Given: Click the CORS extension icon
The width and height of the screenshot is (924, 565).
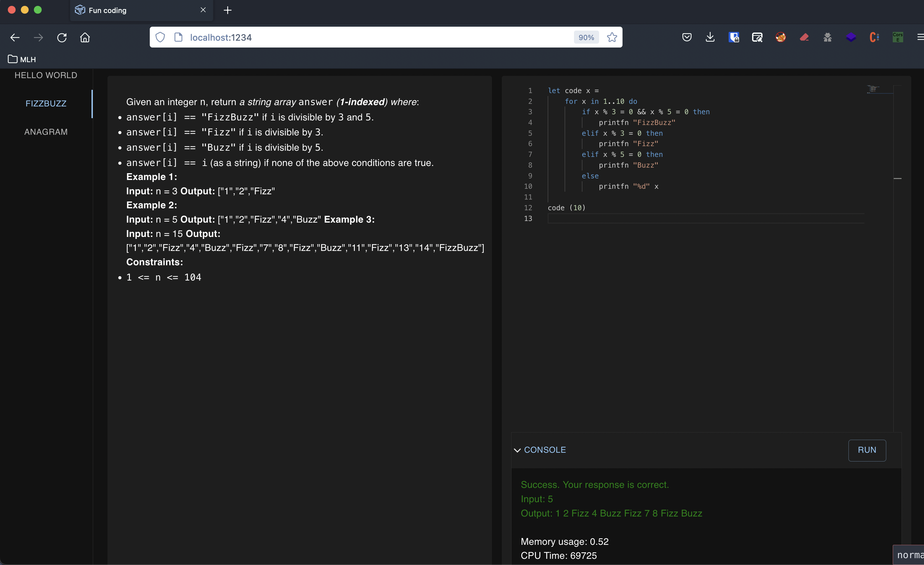Looking at the screenshot, I should [x=898, y=37].
